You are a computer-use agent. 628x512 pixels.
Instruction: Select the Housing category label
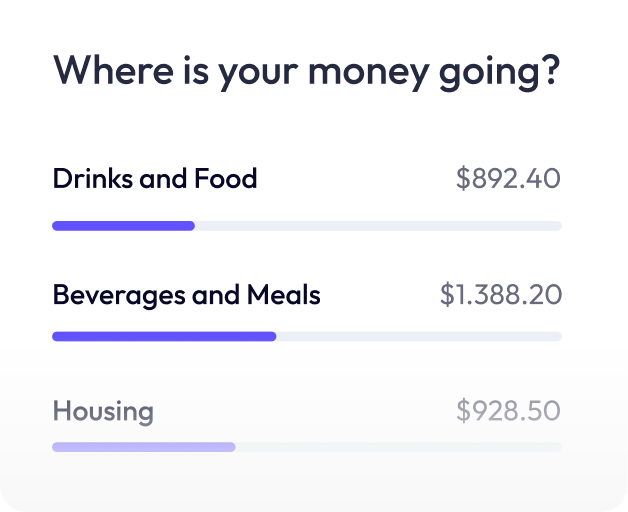[103, 411]
